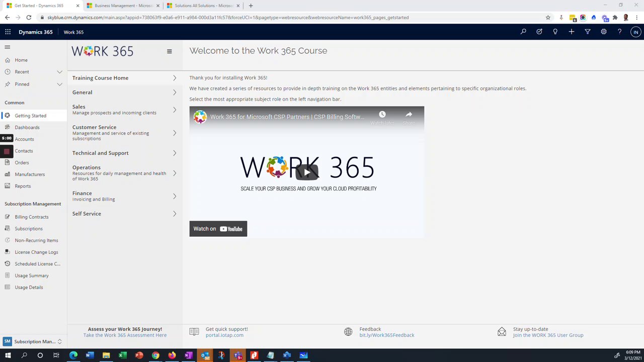Open advanced find funnel icon
The height and width of the screenshot is (362, 644).
pos(588,32)
